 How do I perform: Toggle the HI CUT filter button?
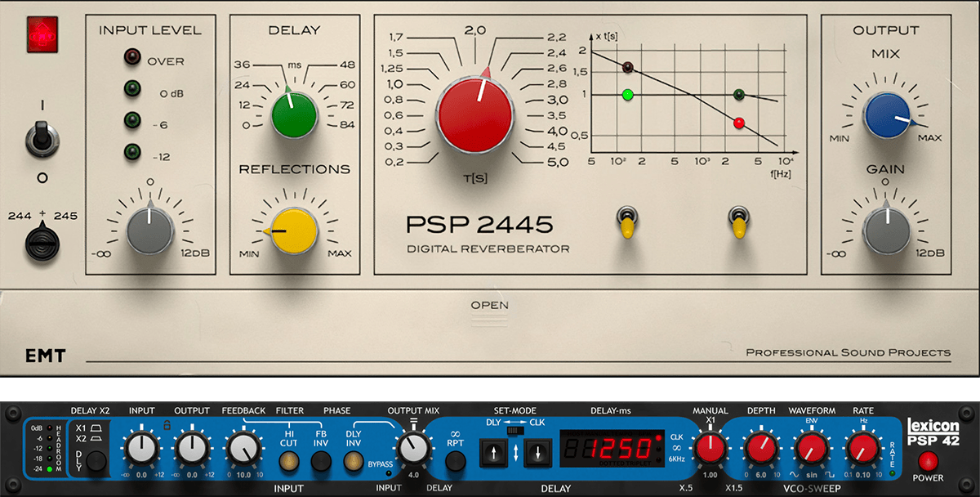coord(287,463)
